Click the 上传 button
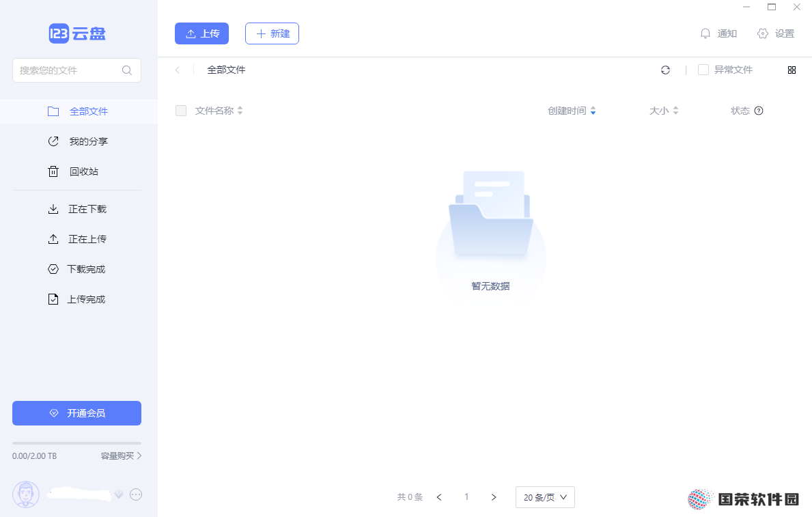Screen dimensions: 812x517 coord(202,33)
